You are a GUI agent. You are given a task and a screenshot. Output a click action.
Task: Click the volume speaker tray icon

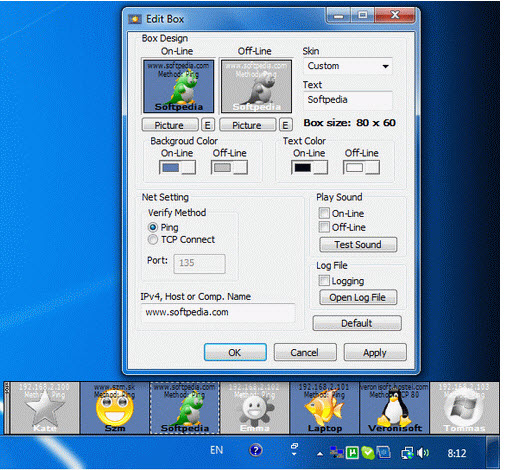click(422, 453)
